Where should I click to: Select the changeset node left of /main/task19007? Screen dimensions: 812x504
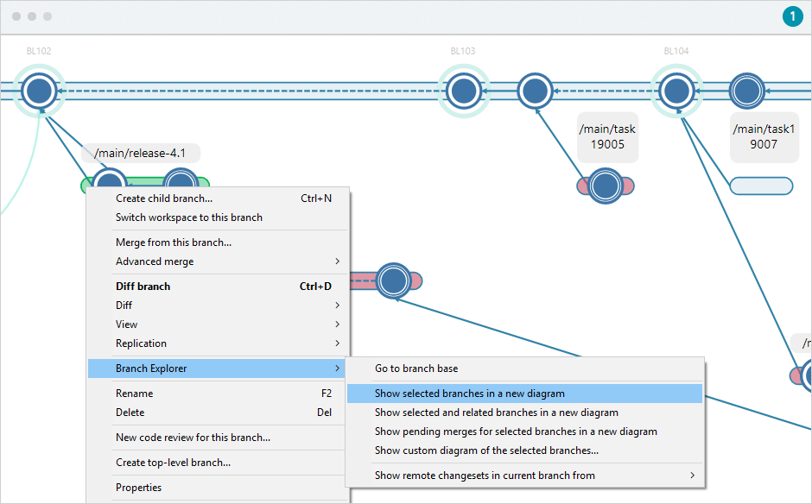[746, 91]
